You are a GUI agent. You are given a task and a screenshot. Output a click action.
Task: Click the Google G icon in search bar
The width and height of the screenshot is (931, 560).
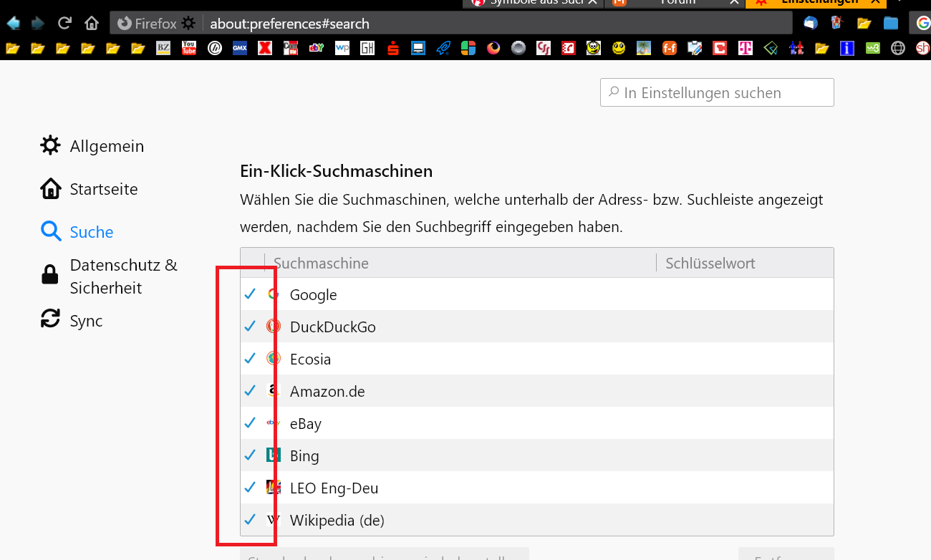922,24
